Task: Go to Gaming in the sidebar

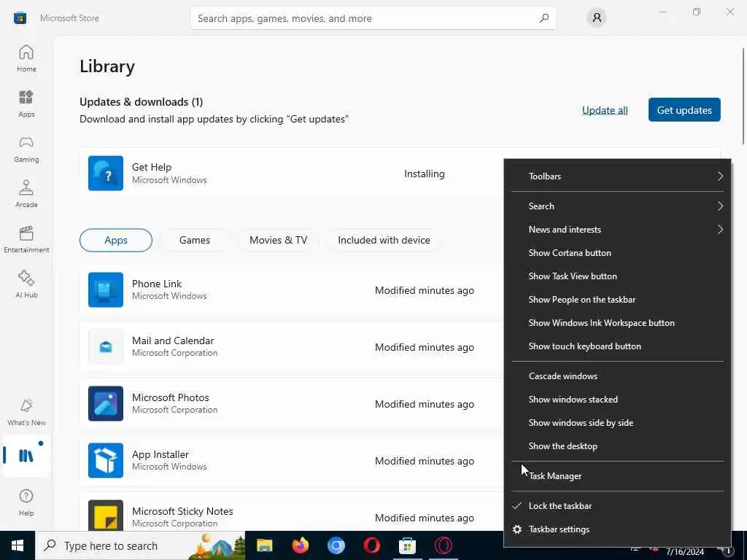Action: coord(26,149)
